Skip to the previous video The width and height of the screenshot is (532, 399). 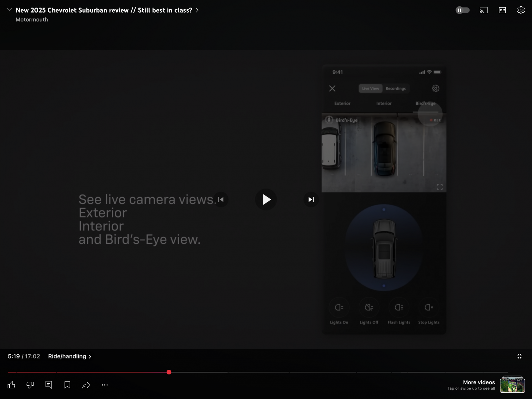[x=221, y=199]
